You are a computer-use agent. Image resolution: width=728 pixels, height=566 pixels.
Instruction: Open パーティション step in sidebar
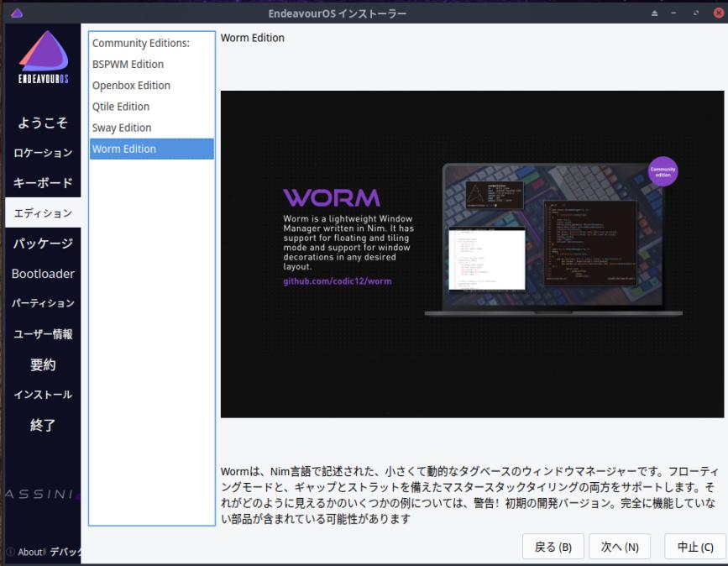click(43, 304)
